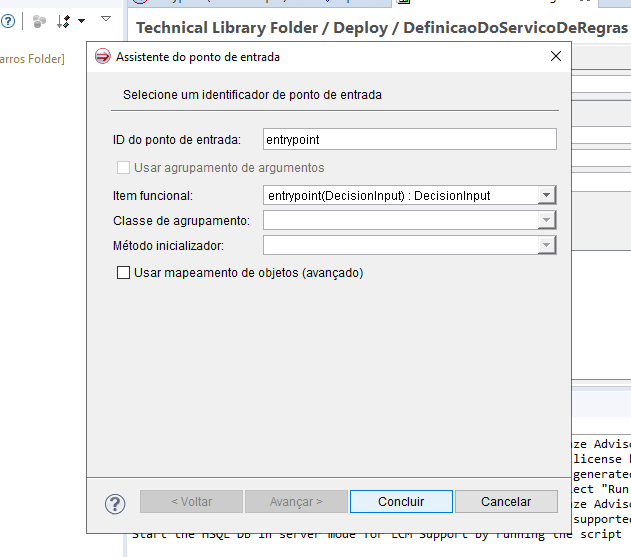Click the help icon in the left panel toolbar
631x557 pixels.
(8, 21)
